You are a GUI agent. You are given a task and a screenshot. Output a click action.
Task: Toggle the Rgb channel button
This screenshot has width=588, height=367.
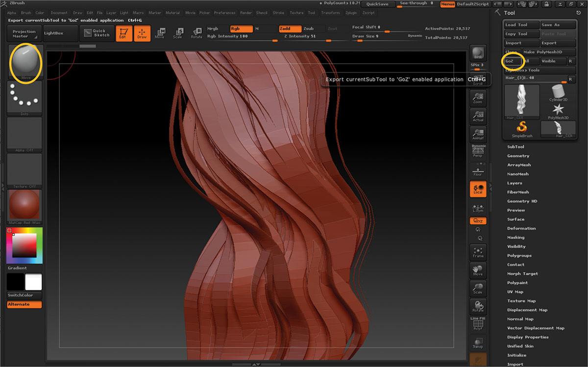click(x=242, y=28)
